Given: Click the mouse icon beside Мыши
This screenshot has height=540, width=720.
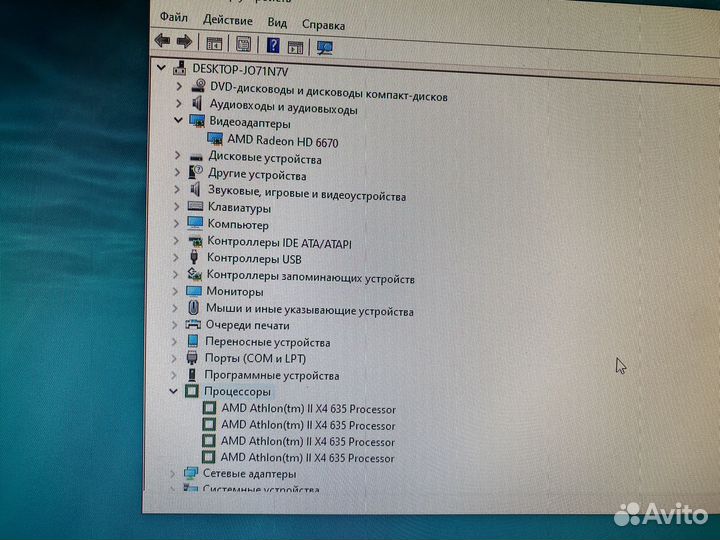Looking at the screenshot, I should click(193, 307).
